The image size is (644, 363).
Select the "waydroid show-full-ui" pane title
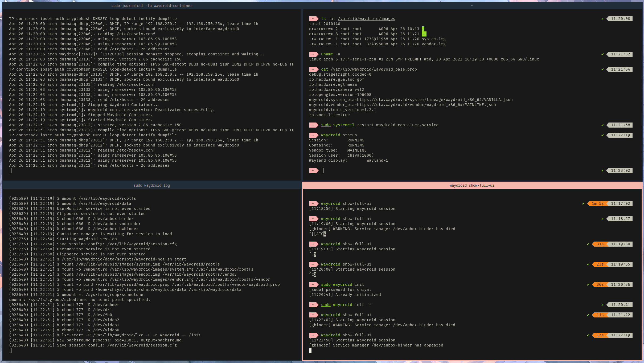tap(471, 185)
